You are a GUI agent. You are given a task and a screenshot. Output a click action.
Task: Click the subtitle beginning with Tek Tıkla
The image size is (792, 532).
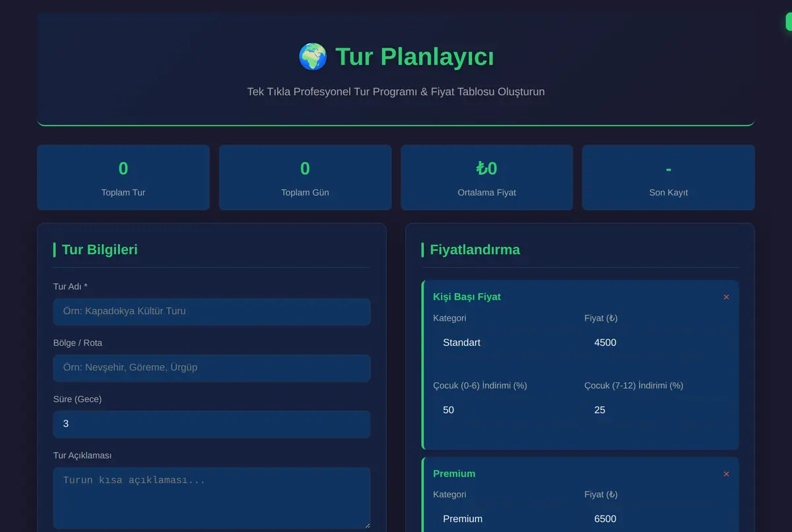(396, 92)
